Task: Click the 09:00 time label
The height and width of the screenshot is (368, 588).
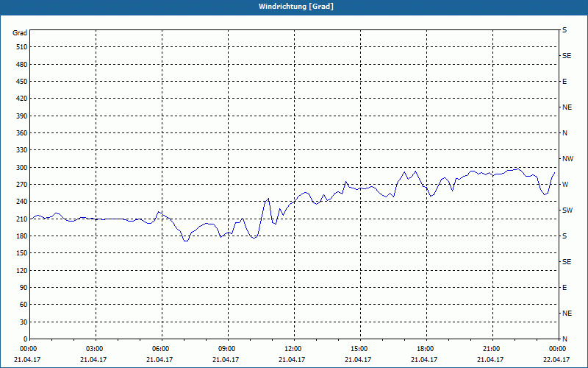Action: point(228,349)
